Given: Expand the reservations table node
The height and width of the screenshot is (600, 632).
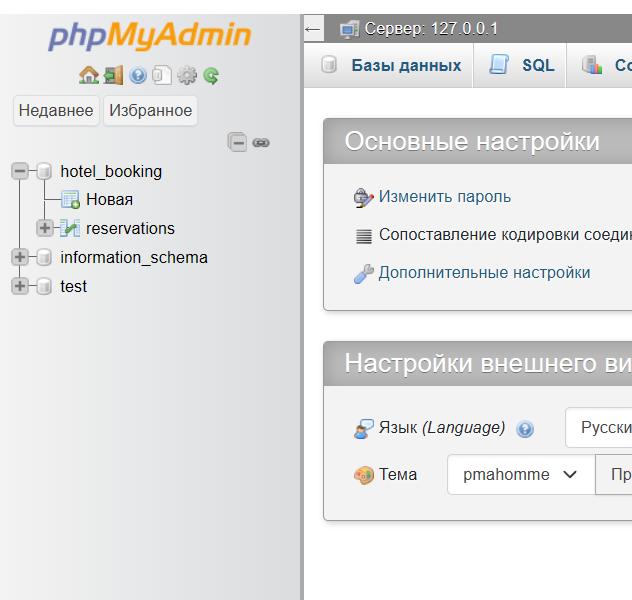Looking at the screenshot, I should [x=45, y=228].
